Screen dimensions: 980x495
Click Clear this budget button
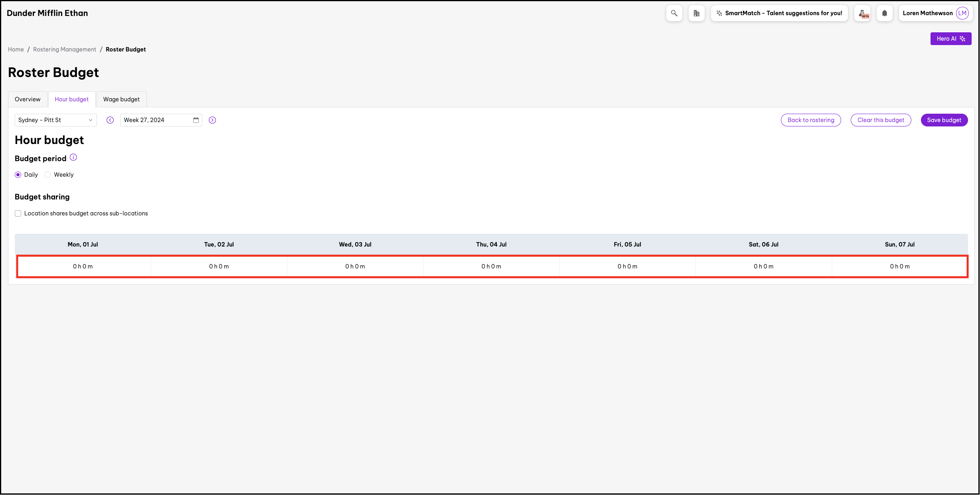point(881,120)
